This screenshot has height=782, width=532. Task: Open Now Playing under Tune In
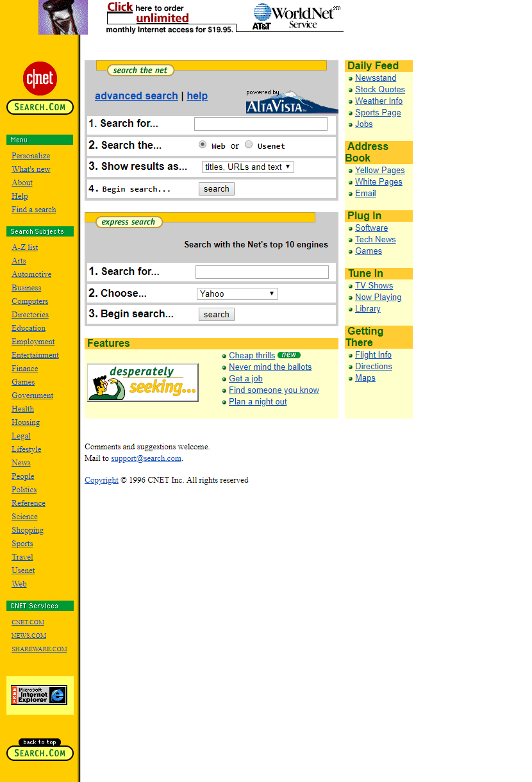[x=378, y=297]
